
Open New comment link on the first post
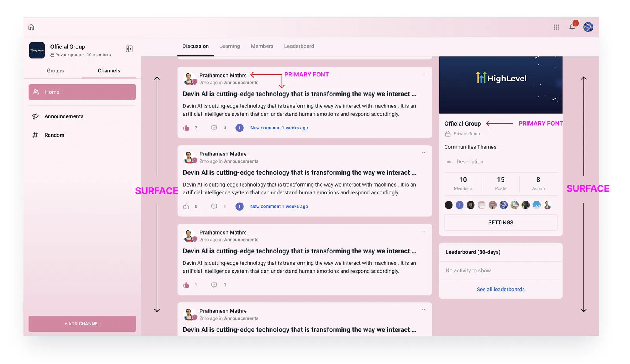(279, 128)
